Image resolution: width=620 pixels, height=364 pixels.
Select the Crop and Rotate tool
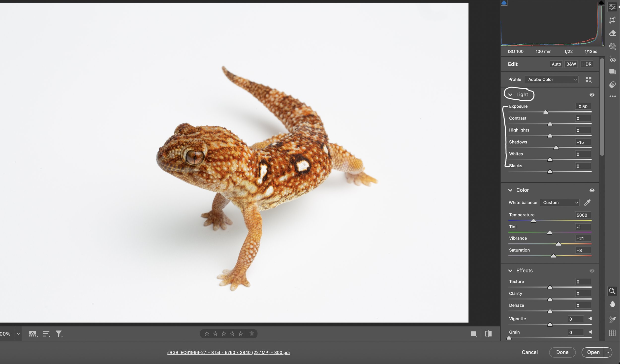coord(612,20)
